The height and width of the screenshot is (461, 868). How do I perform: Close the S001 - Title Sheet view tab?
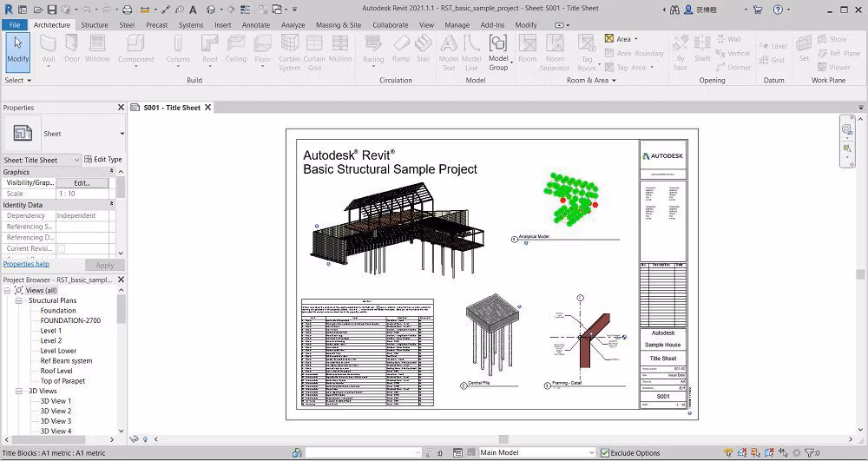(208, 108)
